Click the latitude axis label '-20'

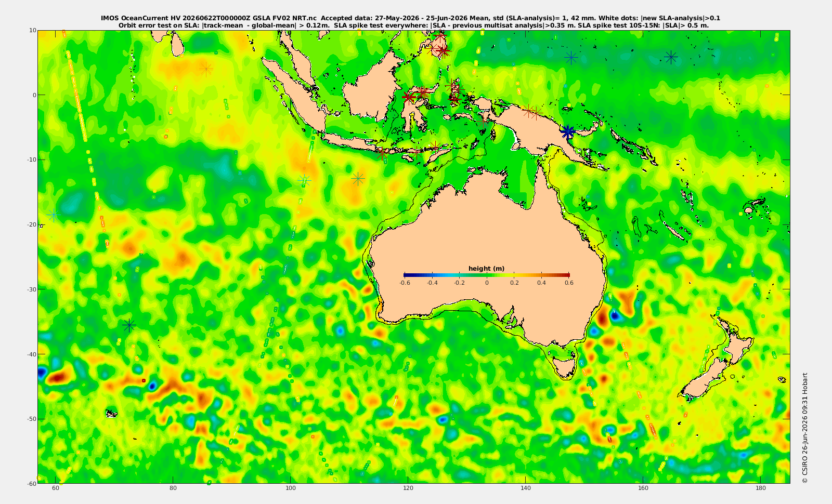coord(31,224)
